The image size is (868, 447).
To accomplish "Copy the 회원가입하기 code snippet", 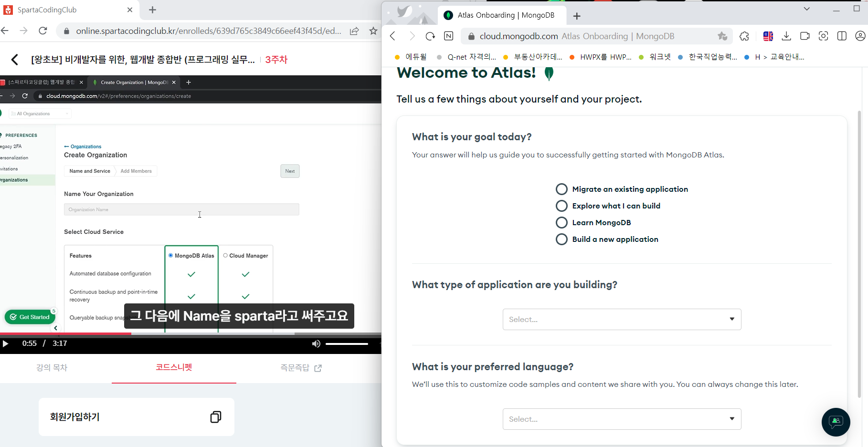I will coord(216,417).
